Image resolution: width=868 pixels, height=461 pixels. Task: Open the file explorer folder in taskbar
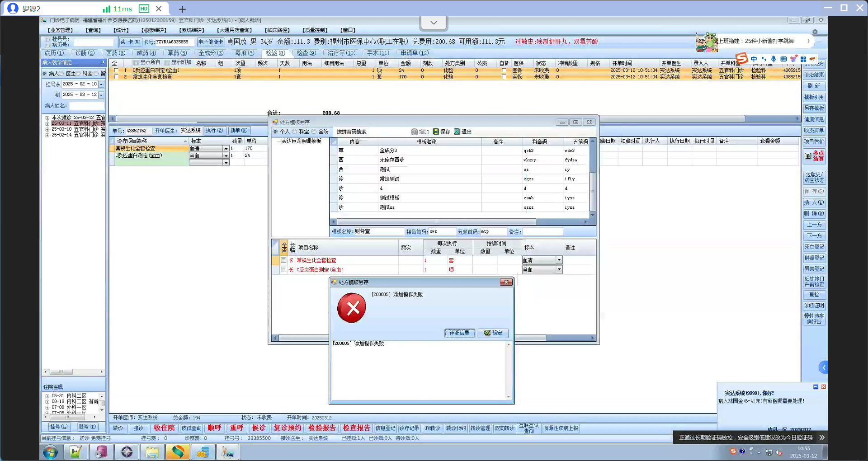152,452
